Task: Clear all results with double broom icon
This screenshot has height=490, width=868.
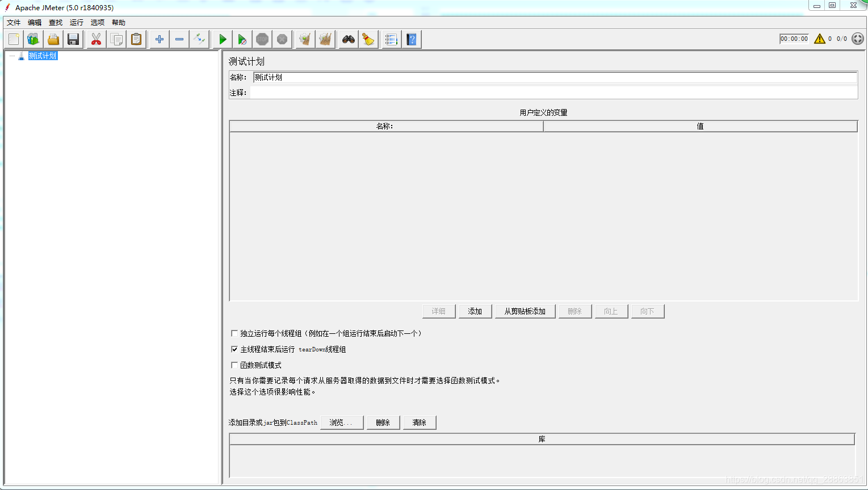Action: click(325, 39)
